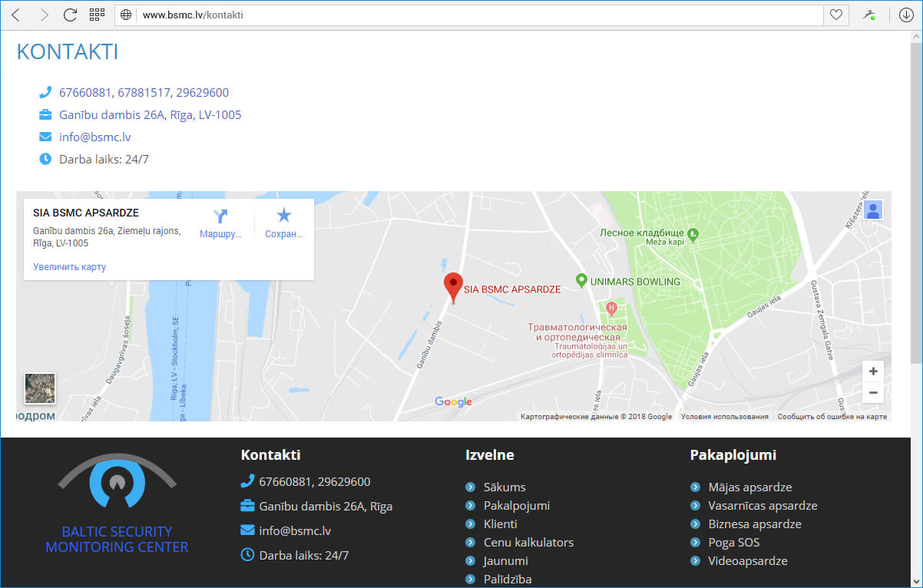Open the Videoapsardze service link
This screenshot has height=588, width=923.
pos(747,561)
